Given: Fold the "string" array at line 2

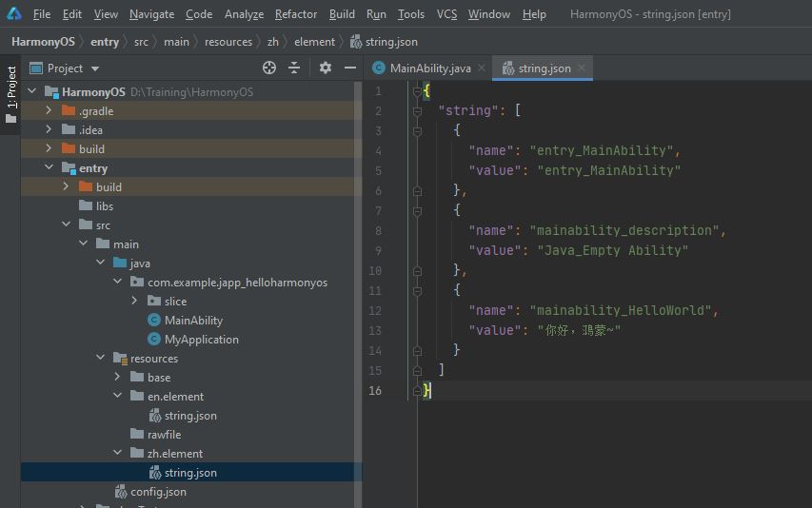Looking at the screenshot, I should 417,110.
